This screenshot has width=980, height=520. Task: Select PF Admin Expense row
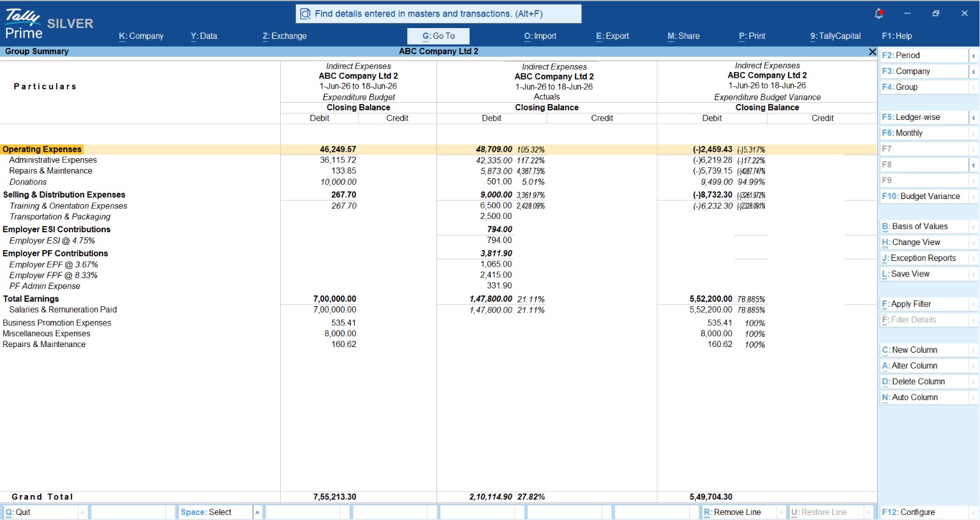438,286
